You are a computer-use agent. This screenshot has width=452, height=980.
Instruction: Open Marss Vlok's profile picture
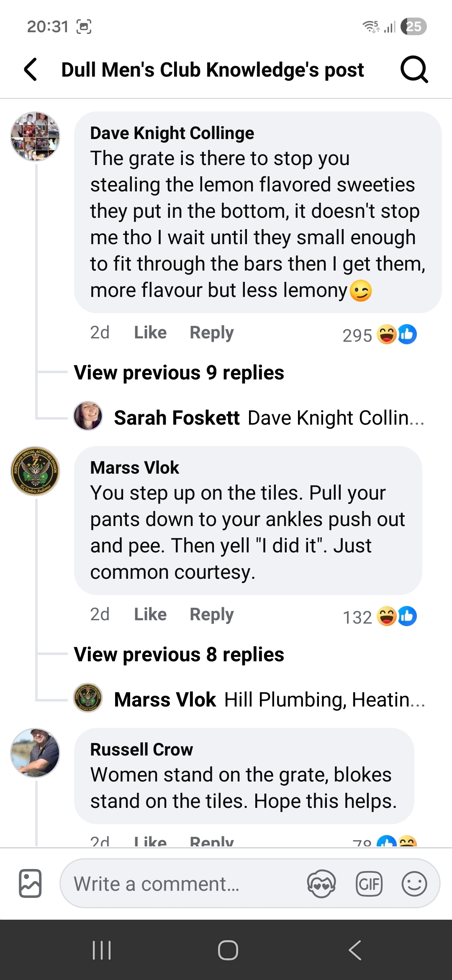pos(35,471)
